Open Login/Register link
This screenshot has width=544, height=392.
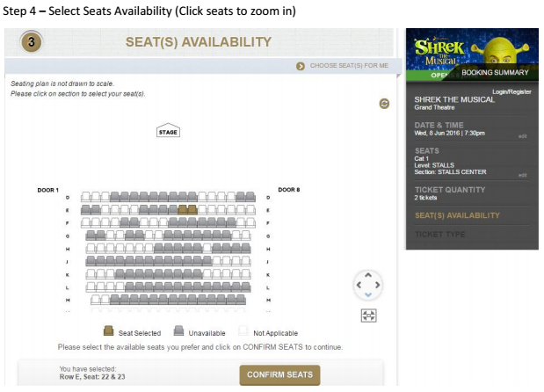pos(511,91)
